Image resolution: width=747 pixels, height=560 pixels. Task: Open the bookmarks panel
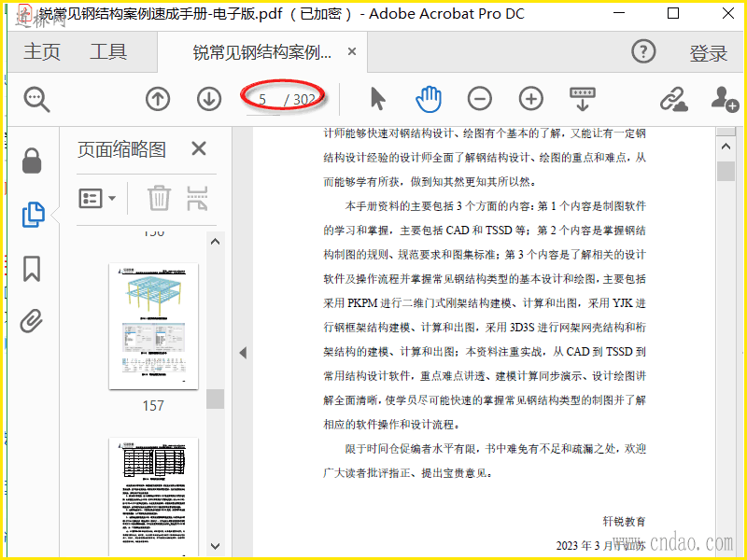[x=32, y=269]
